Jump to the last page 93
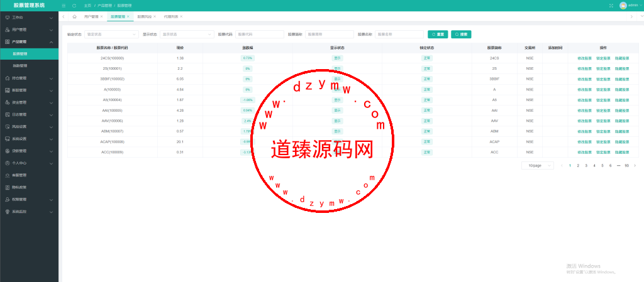644x282 pixels. 626,166
